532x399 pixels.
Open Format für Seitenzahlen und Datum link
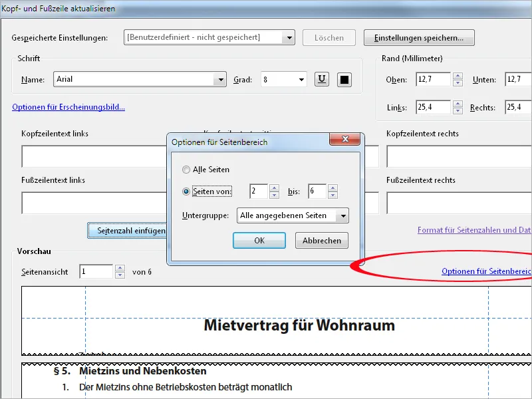coord(474,230)
